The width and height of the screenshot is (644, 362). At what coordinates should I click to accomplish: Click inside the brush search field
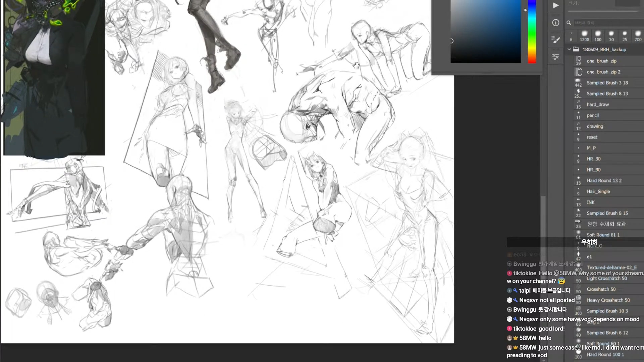point(607,23)
